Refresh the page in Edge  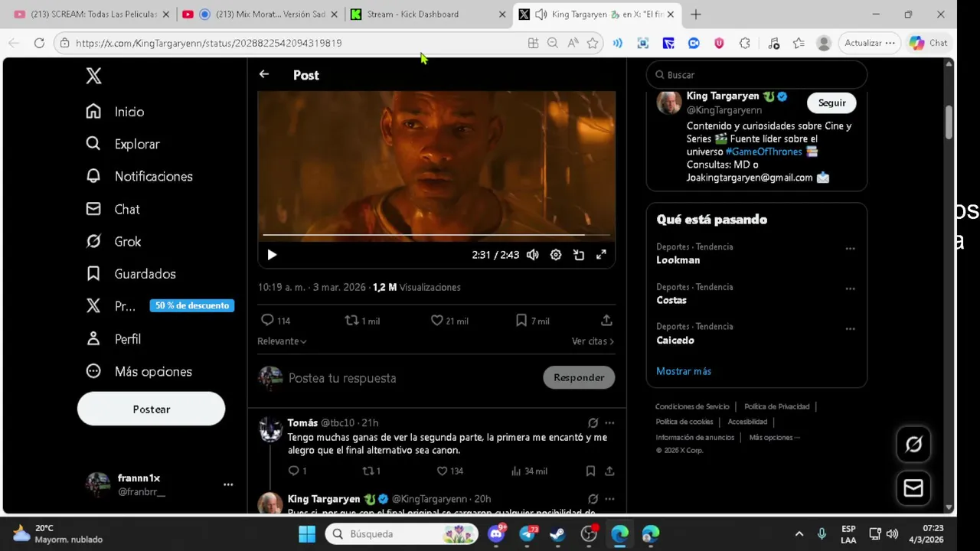click(39, 43)
